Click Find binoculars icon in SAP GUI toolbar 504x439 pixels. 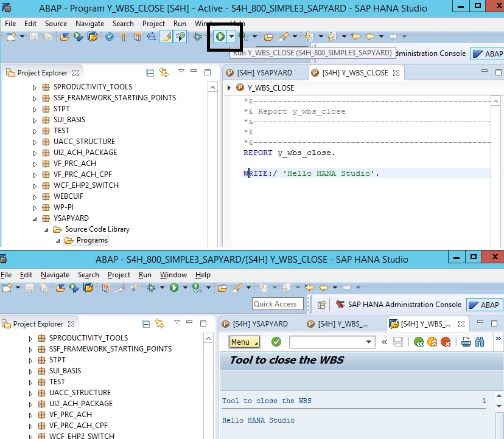click(480, 342)
